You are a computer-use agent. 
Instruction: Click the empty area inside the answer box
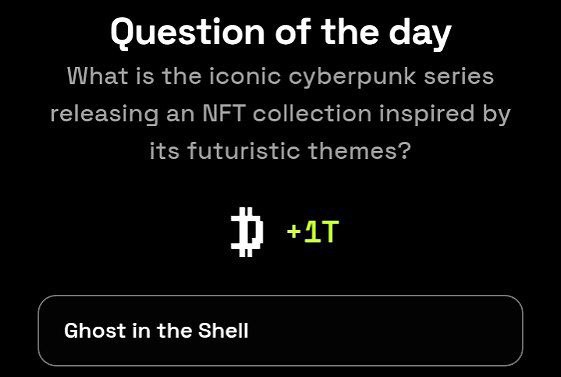tap(385, 331)
